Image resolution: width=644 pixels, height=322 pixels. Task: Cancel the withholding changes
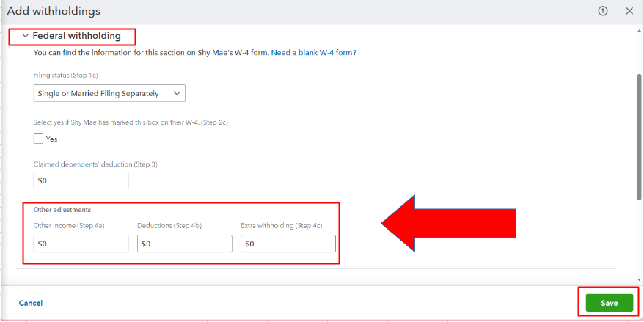point(30,303)
